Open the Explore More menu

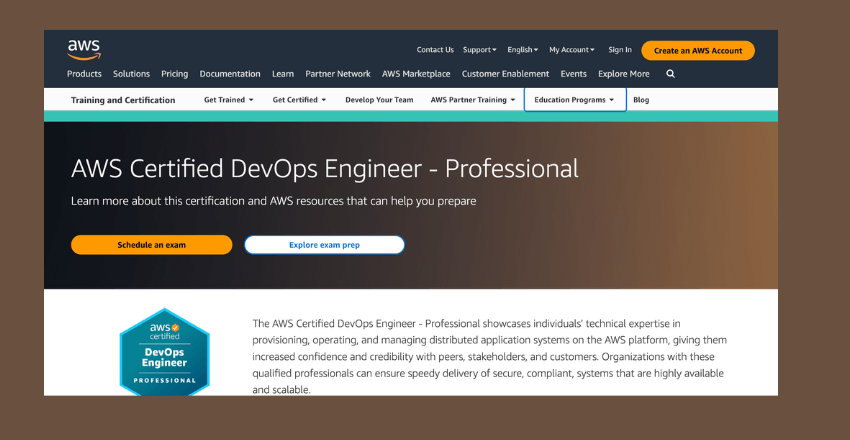623,74
